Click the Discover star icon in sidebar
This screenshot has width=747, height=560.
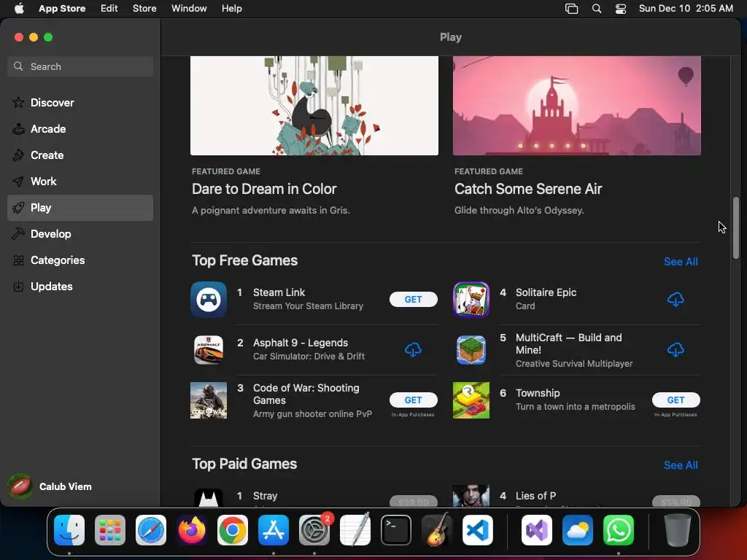[18, 102]
